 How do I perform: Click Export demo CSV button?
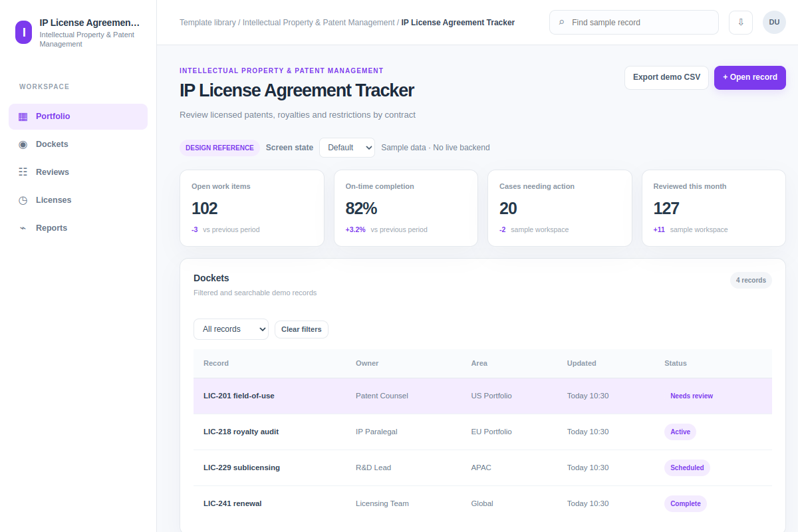point(666,77)
